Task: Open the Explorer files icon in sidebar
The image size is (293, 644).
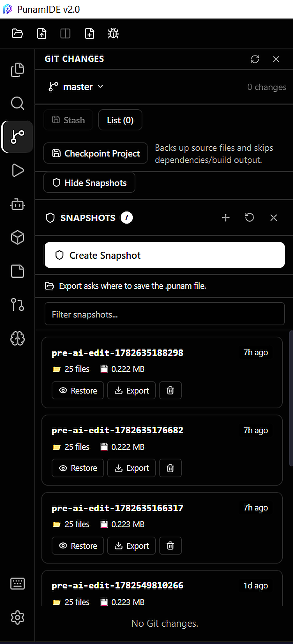Action: (x=17, y=70)
